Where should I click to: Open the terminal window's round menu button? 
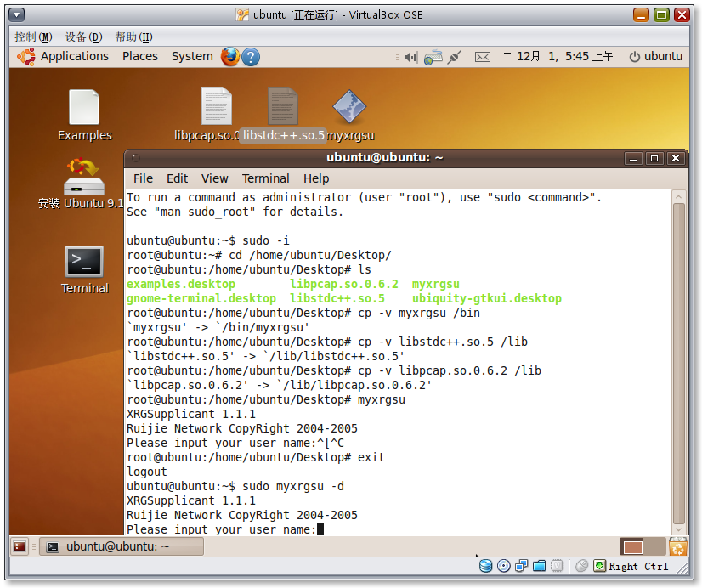click(x=136, y=158)
